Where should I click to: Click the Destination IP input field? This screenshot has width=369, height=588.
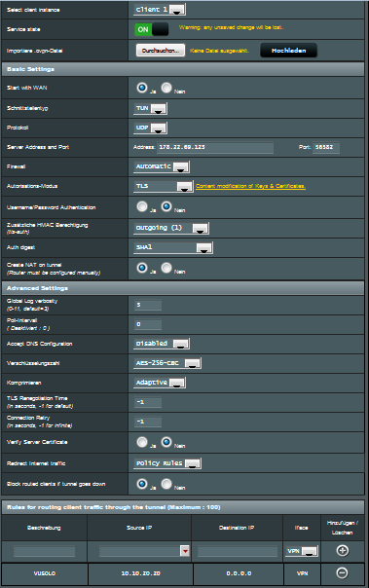(x=238, y=551)
